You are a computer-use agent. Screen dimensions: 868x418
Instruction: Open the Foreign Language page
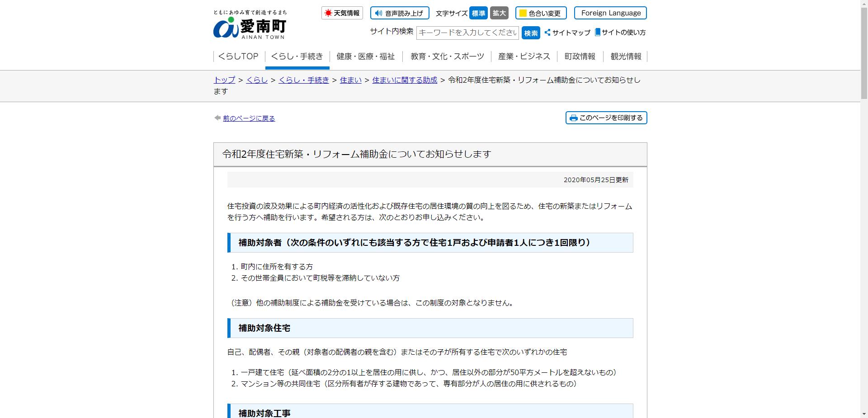tap(610, 13)
